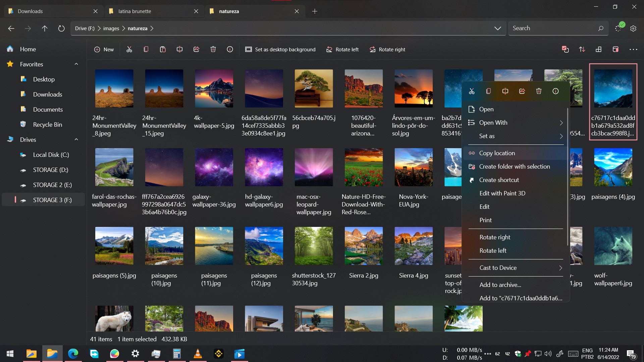Open file properties via the info icon
Image resolution: width=644 pixels, height=362 pixels.
click(555, 91)
